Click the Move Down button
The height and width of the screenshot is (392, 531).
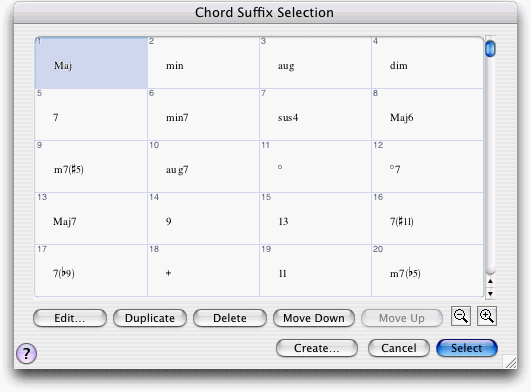(x=314, y=318)
